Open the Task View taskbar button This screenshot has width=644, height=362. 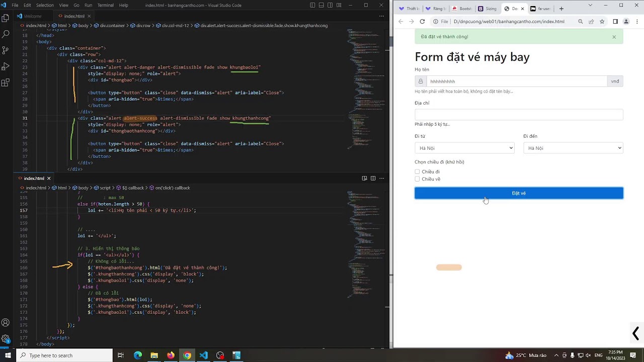[121, 355]
